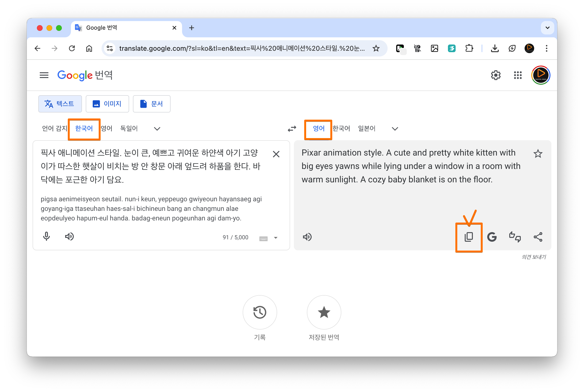The width and height of the screenshot is (584, 392).
Task: Save translation with star icon
Action: point(538,153)
